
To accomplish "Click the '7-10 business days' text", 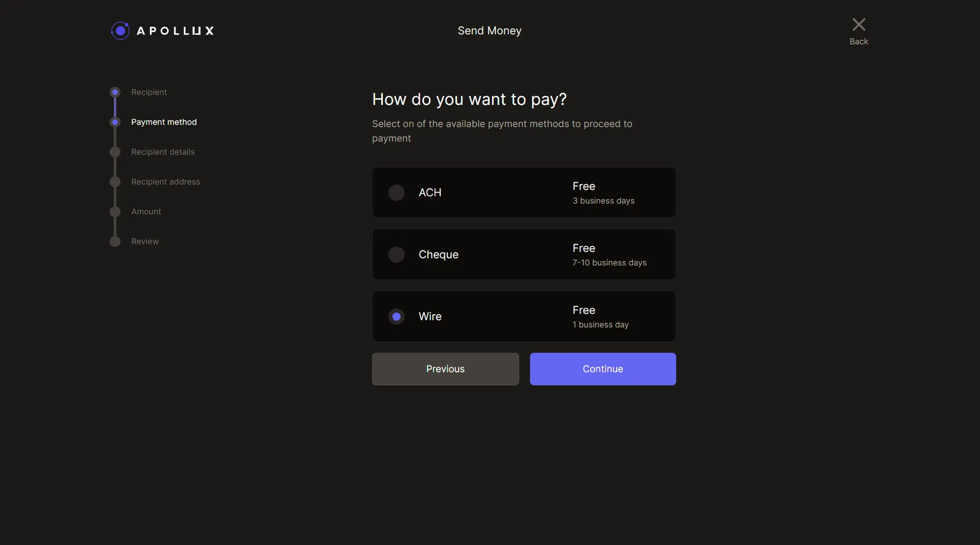I will pyautogui.click(x=609, y=262).
